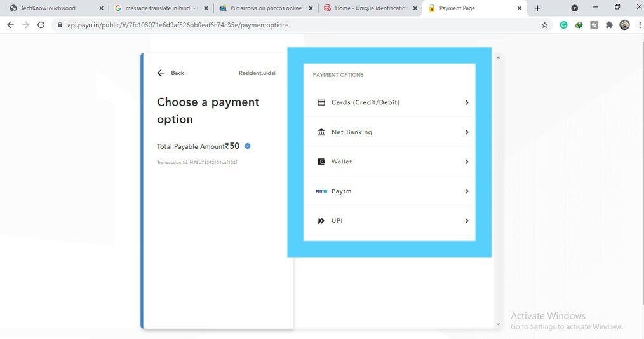Click the Resident.uidai merchant name
Image resolution: width=644 pixels, height=339 pixels.
257,73
